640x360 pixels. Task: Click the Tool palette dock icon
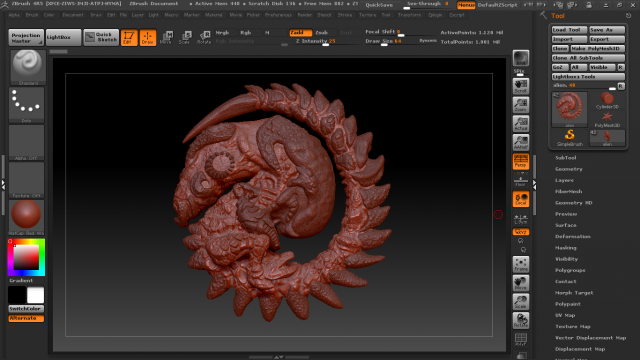pos(628,16)
